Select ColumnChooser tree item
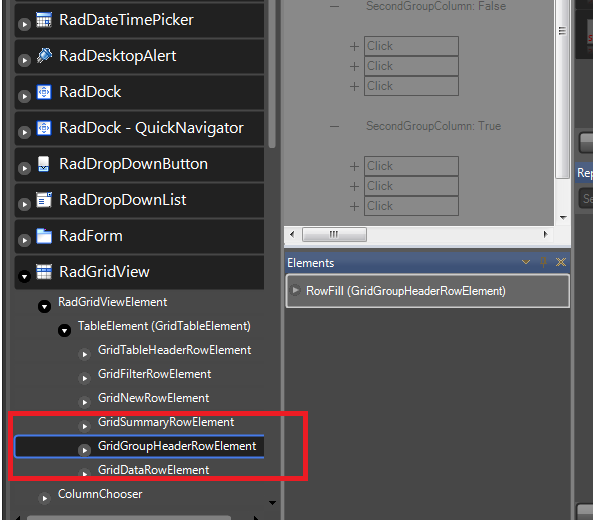The height and width of the screenshot is (520, 593). (x=100, y=494)
